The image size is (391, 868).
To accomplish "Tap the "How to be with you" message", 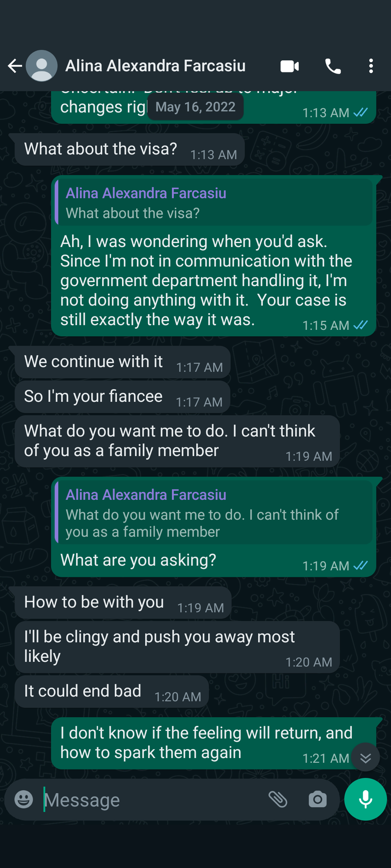I will coord(94,602).
